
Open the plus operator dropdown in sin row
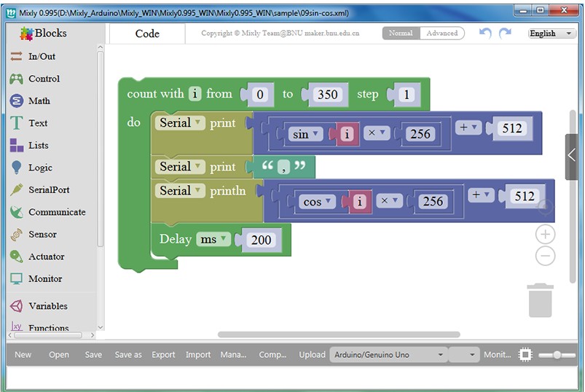(x=468, y=128)
